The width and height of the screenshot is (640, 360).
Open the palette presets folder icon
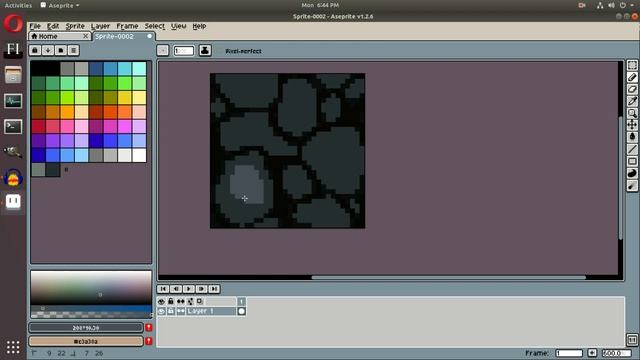60,50
